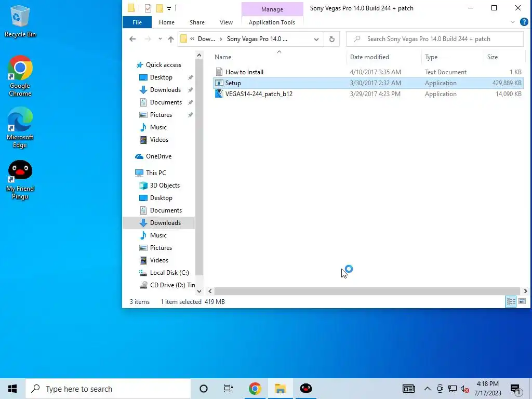
Task: Select the How to Install text file
Action: [x=368, y=72]
